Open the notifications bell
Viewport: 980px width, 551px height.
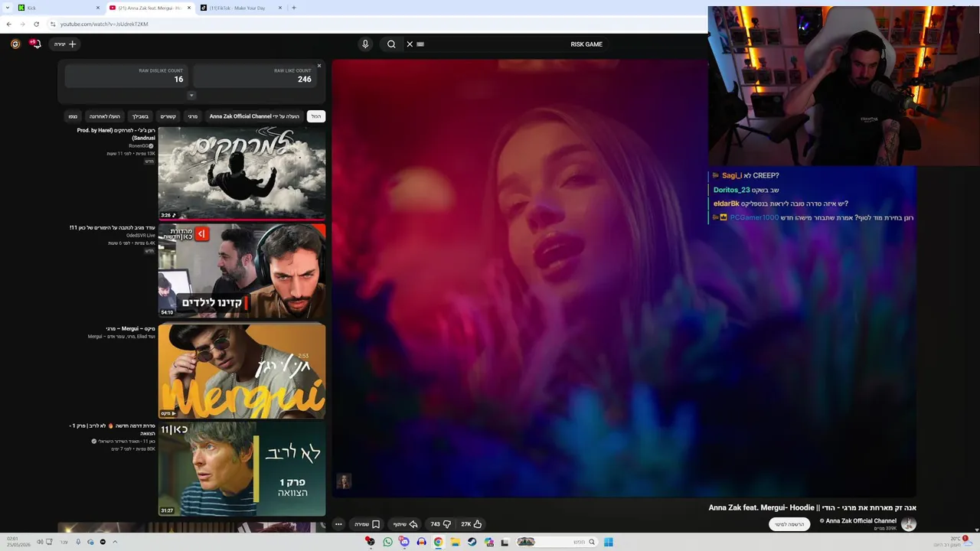coord(35,44)
